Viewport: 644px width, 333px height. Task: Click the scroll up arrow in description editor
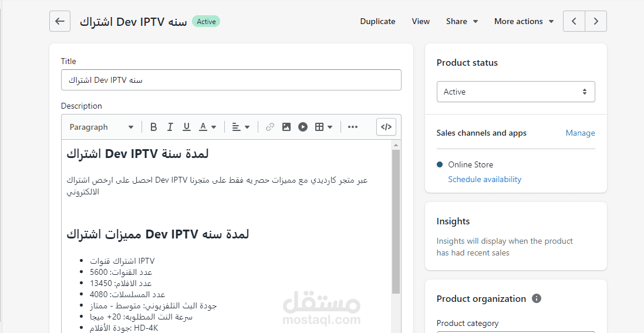(396, 145)
